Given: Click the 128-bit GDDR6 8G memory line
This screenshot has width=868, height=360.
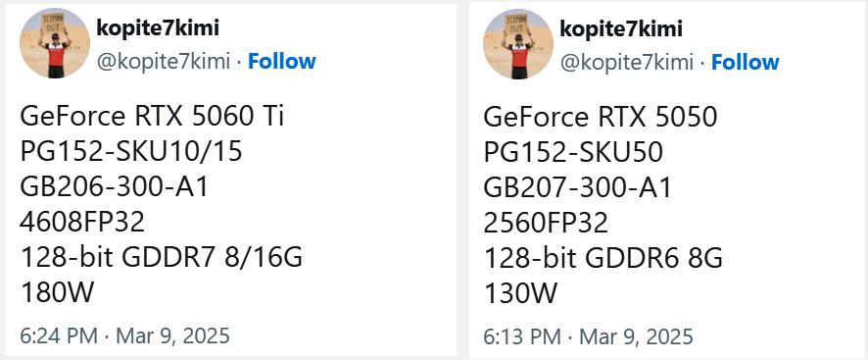Looking at the screenshot, I should point(603,259).
